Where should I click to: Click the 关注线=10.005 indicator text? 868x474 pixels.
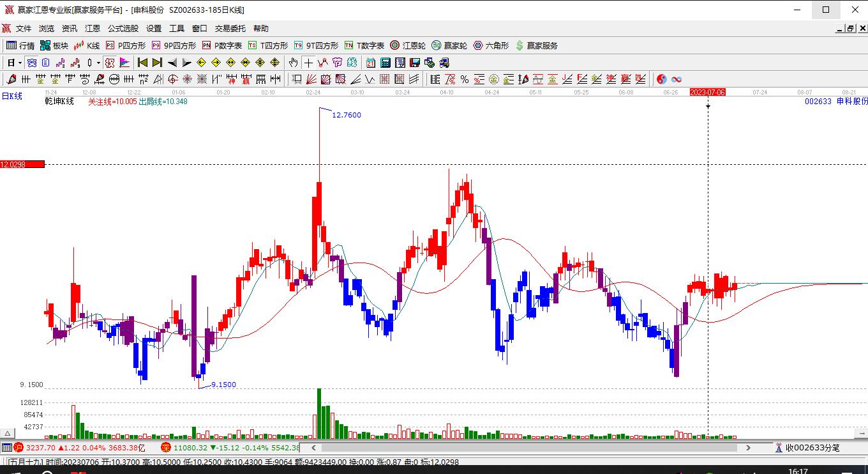112,101
